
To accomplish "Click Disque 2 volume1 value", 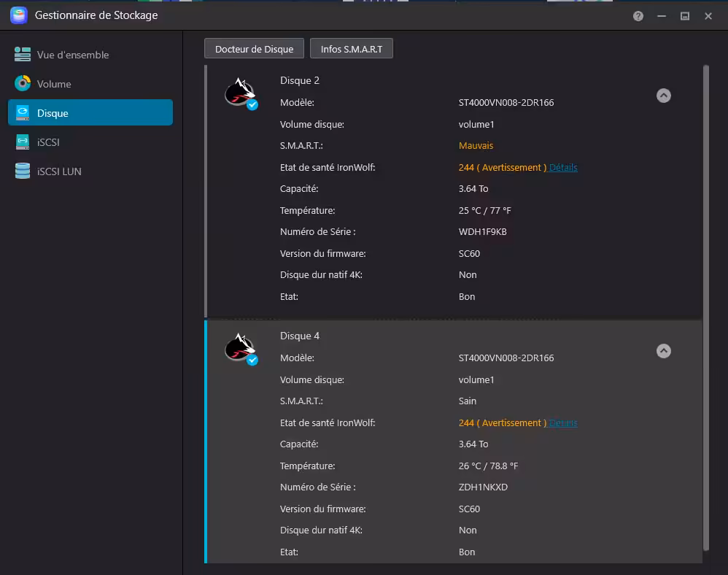I will [x=476, y=124].
